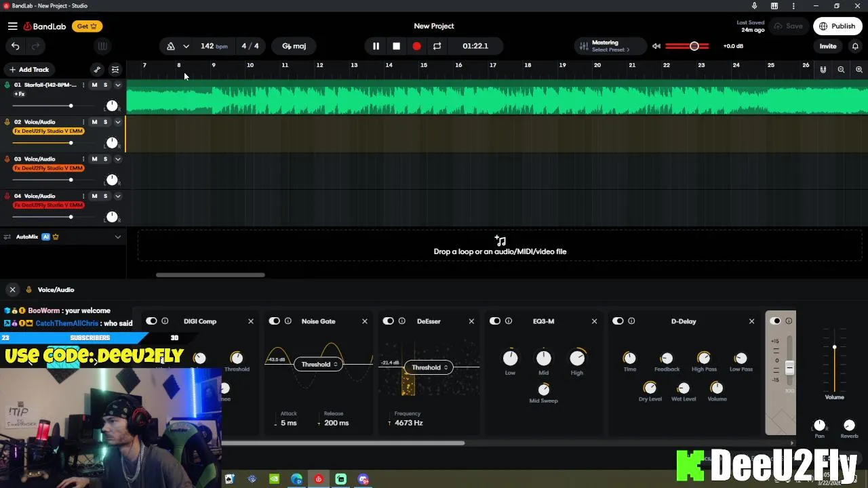Add Fx to track 01 Starfall
The height and width of the screenshot is (488, 868).
tap(20, 94)
